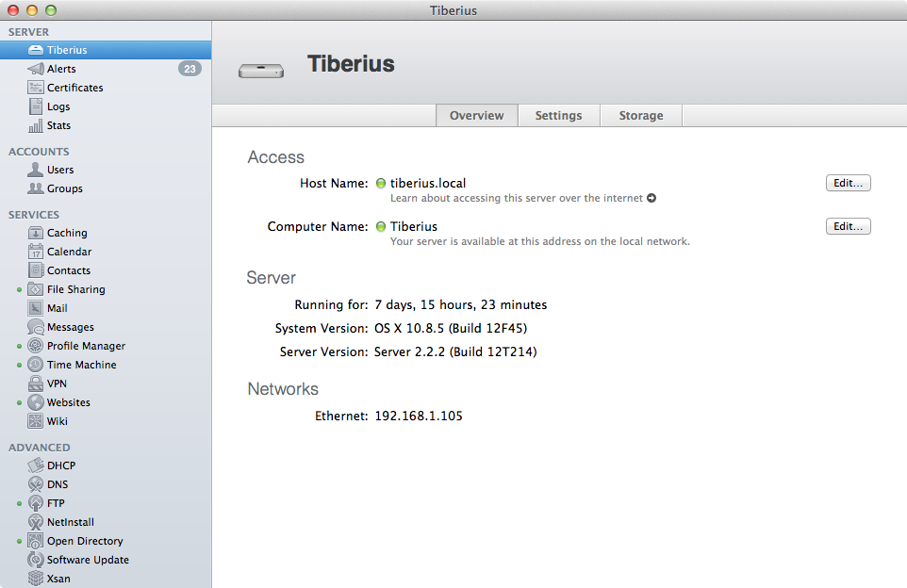Select the Calendar service icon

coord(36,252)
